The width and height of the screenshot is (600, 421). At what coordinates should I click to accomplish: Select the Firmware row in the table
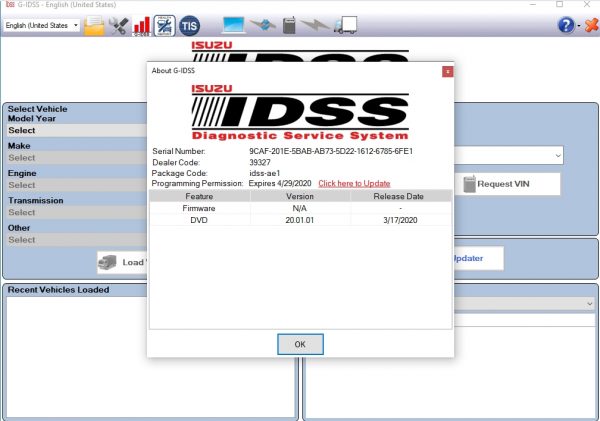pyautogui.click(x=300, y=208)
